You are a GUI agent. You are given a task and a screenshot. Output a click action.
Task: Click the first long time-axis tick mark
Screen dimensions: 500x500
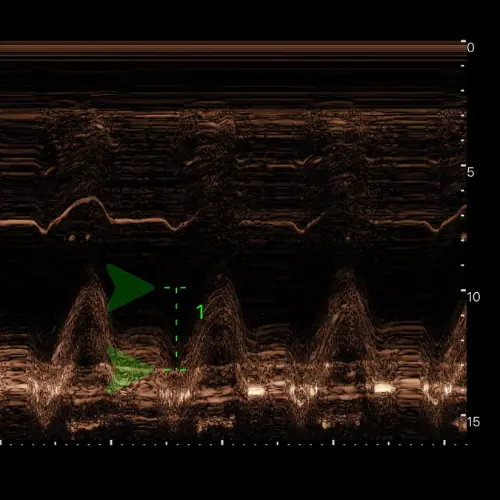[x=111, y=442]
